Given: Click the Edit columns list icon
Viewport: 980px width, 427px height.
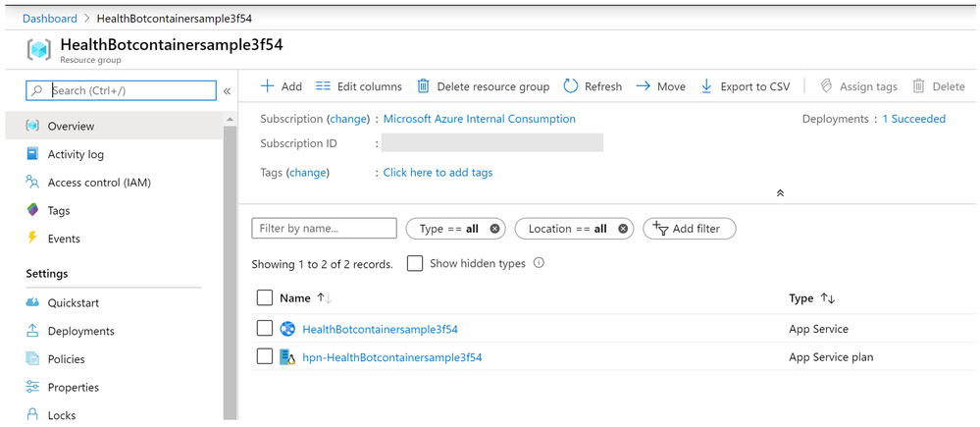Looking at the screenshot, I should click(x=323, y=86).
